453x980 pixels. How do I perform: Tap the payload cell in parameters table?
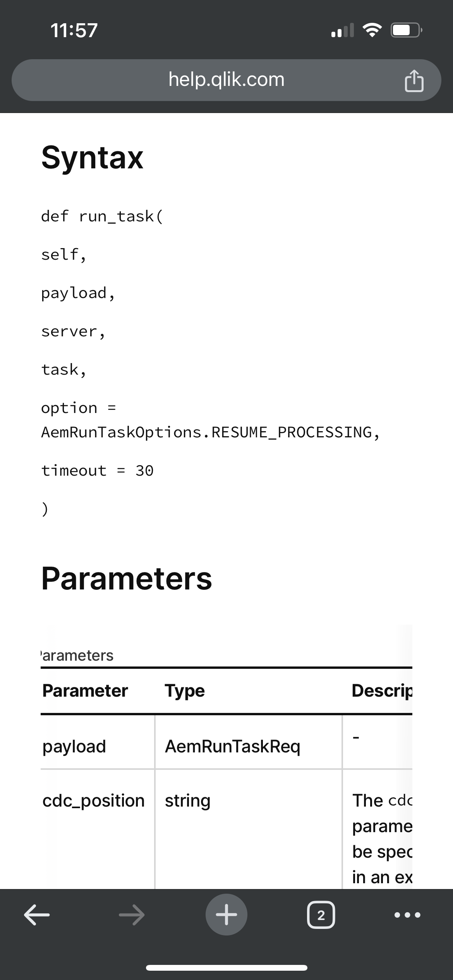pyautogui.click(x=74, y=746)
